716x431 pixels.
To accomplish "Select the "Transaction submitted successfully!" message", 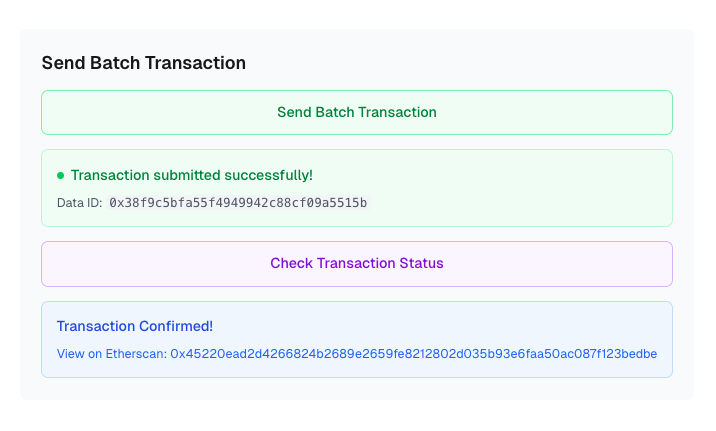I will pyautogui.click(x=191, y=175).
